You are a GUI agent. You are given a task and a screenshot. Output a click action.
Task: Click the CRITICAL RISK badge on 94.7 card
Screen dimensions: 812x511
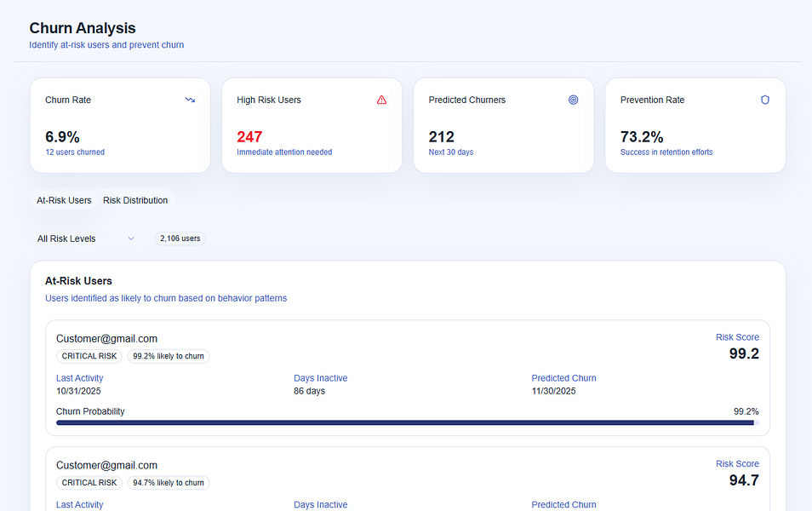[x=89, y=483]
